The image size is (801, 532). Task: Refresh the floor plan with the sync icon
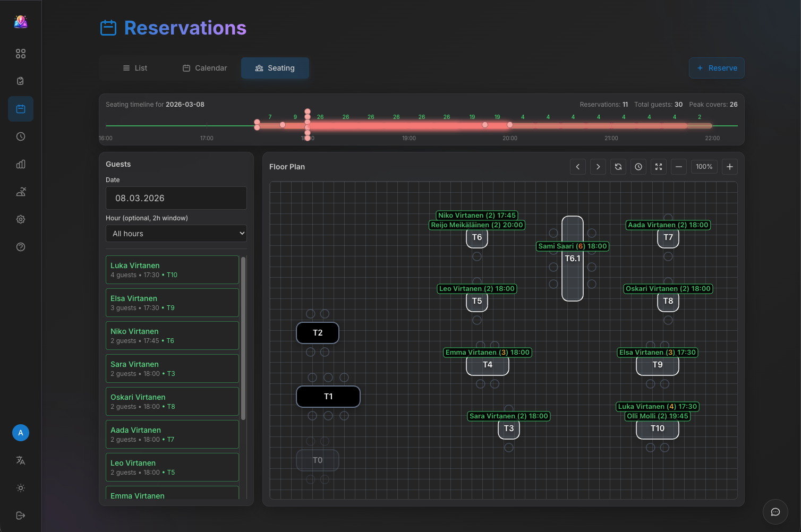pos(618,167)
